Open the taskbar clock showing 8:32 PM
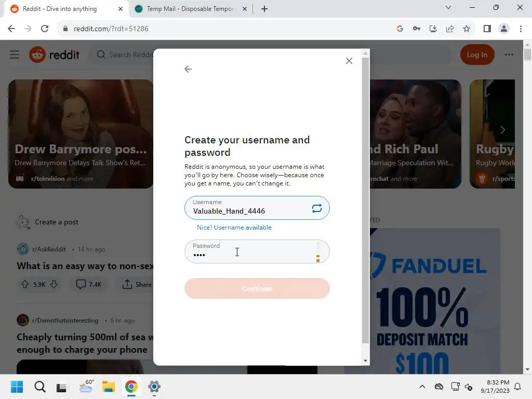This screenshot has height=399, width=532. tap(495, 387)
